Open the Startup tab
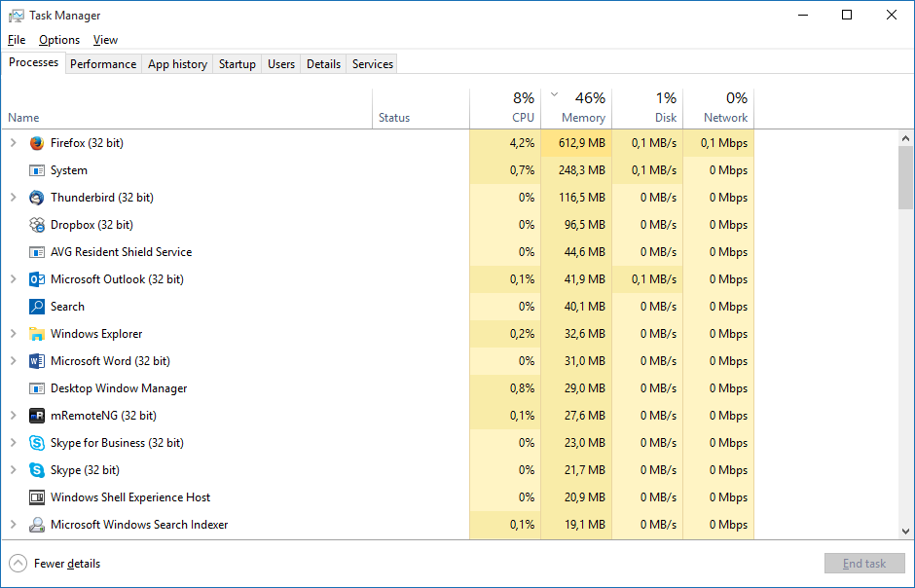 click(x=238, y=64)
